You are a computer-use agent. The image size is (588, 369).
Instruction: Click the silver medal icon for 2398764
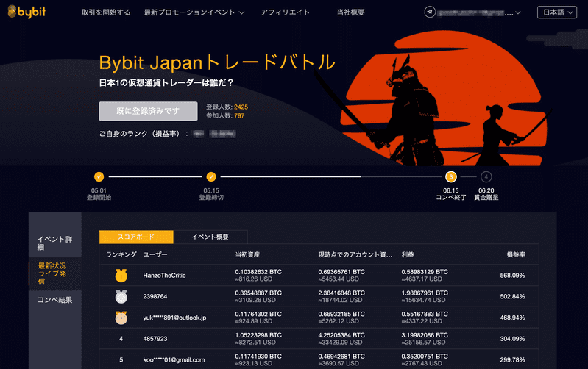pos(121,297)
